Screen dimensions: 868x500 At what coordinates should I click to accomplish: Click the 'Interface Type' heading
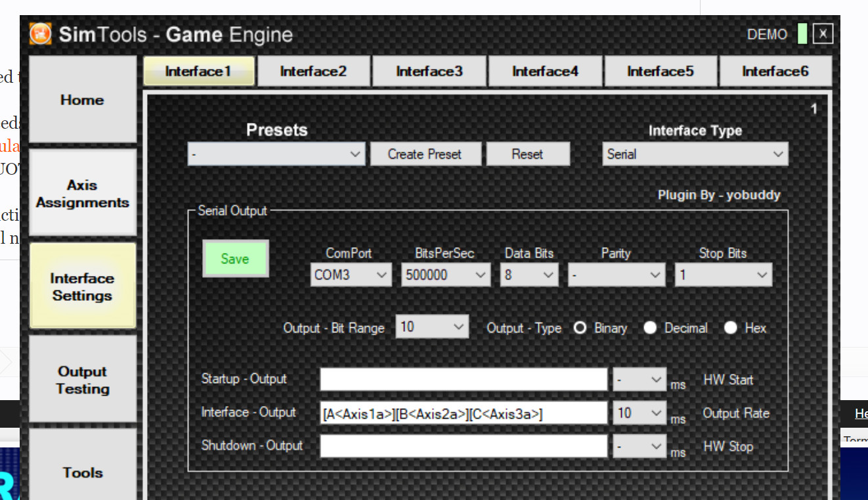coord(695,131)
